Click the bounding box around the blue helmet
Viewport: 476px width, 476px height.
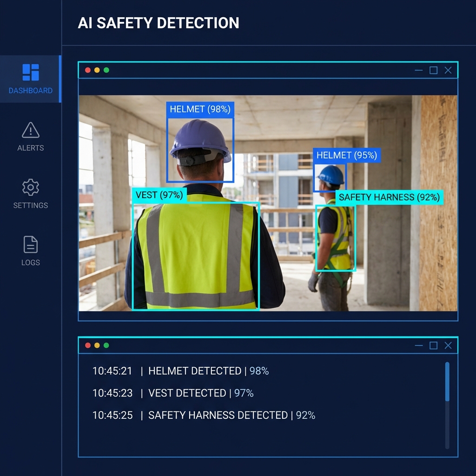click(200, 149)
